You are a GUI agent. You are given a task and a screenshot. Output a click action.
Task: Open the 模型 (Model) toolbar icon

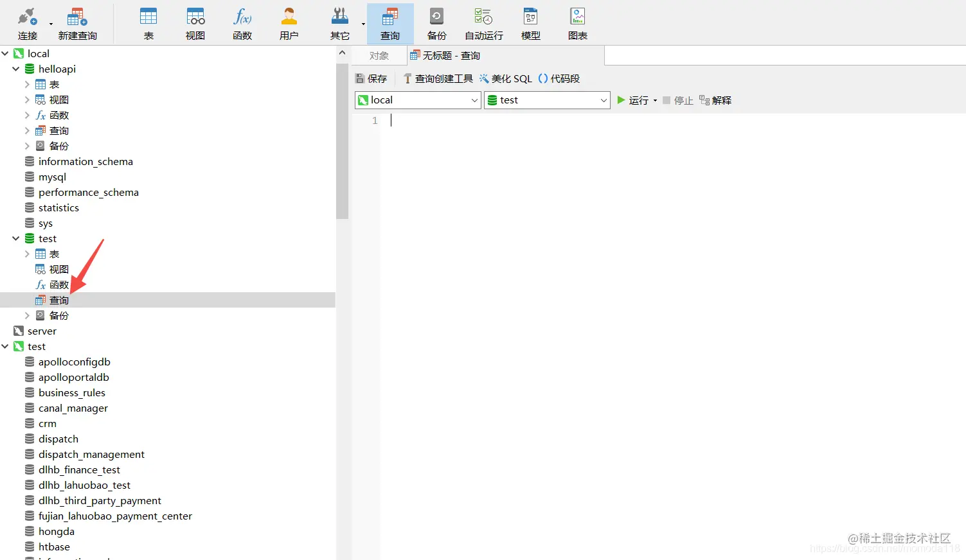click(x=531, y=23)
